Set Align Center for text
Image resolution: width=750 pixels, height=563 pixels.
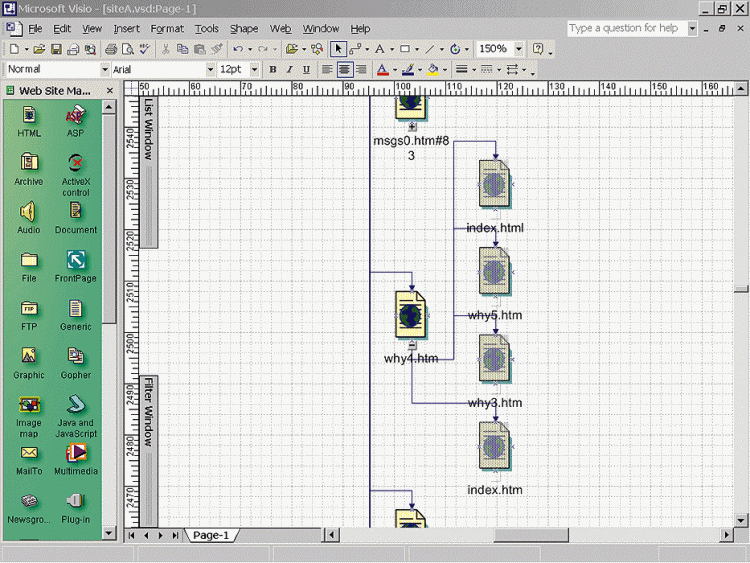pyautogui.click(x=344, y=70)
